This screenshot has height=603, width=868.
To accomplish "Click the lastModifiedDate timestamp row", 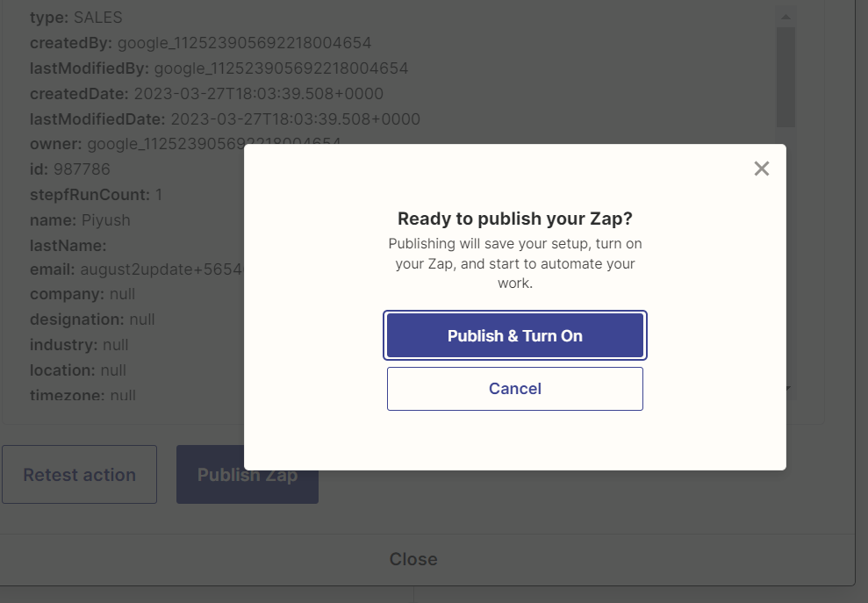I will (x=225, y=119).
